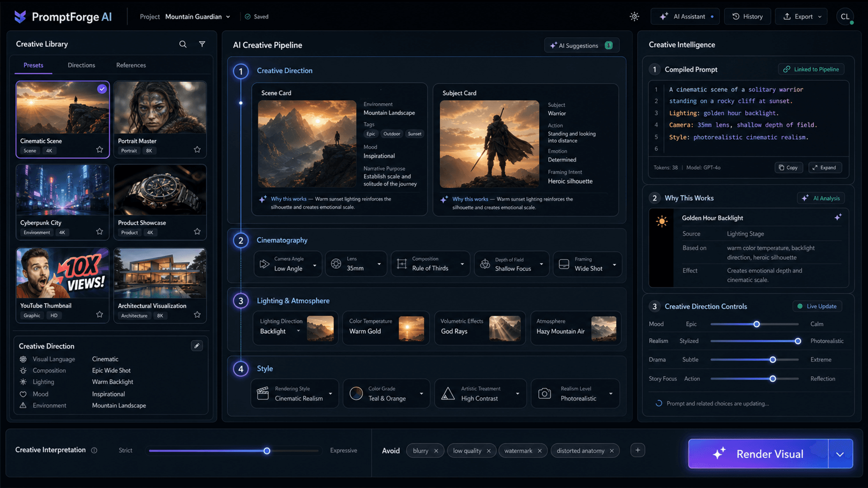868x488 pixels.
Task: Switch to the Directions tab
Action: click(x=81, y=65)
